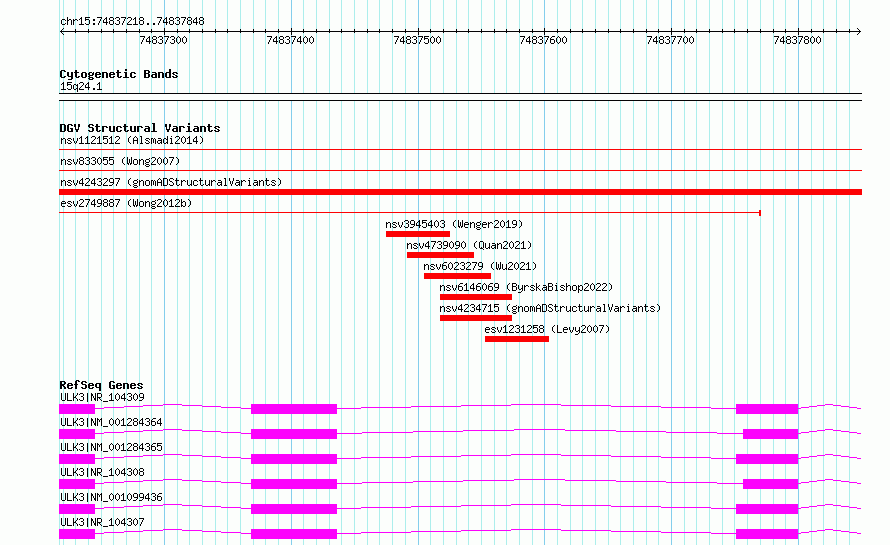Open variant nsv6023279 (Wu2021) label
Screen dimensions: 890x545
pos(480,266)
